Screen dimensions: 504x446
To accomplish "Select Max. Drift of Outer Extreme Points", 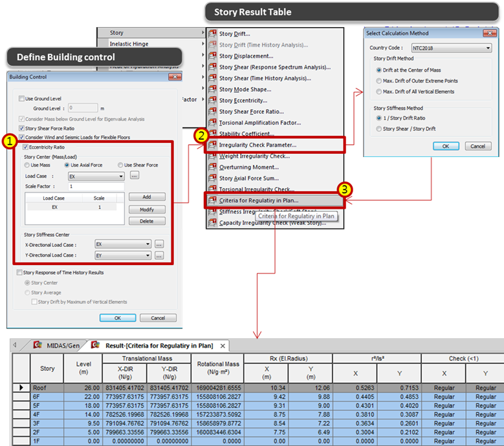I will pyautogui.click(x=379, y=81).
